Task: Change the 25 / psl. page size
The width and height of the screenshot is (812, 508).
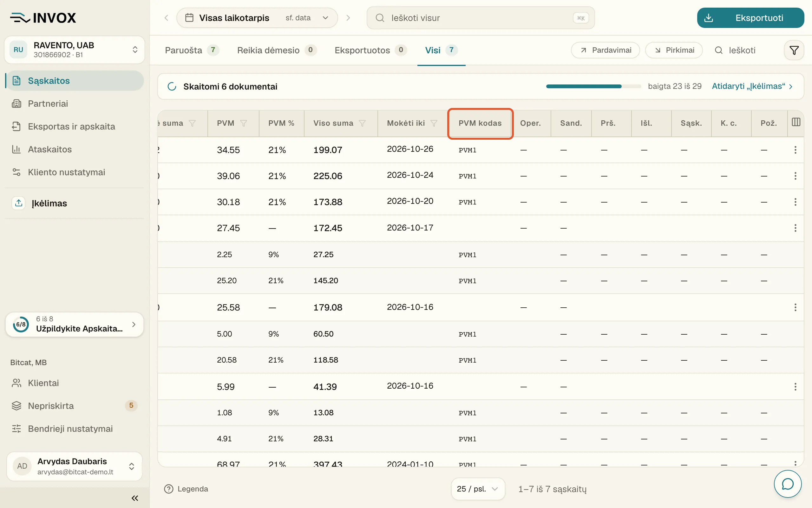Action: [x=478, y=489]
